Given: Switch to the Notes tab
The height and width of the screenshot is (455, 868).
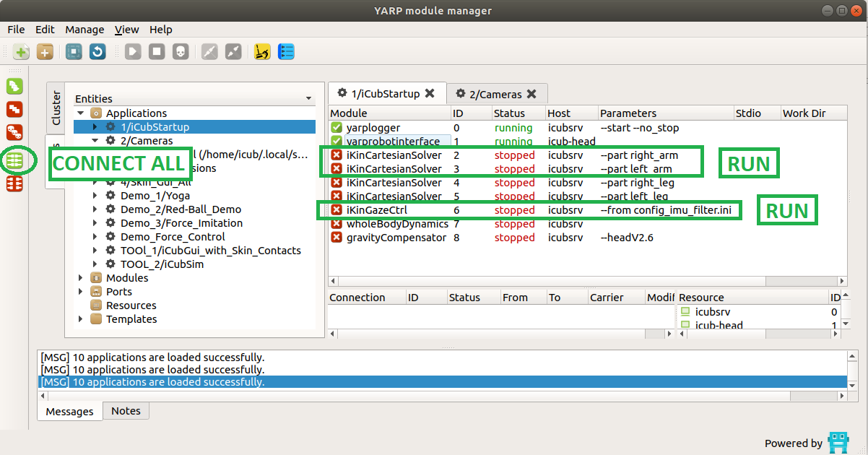Looking at the screenshot, I should [x=126, y=410].
